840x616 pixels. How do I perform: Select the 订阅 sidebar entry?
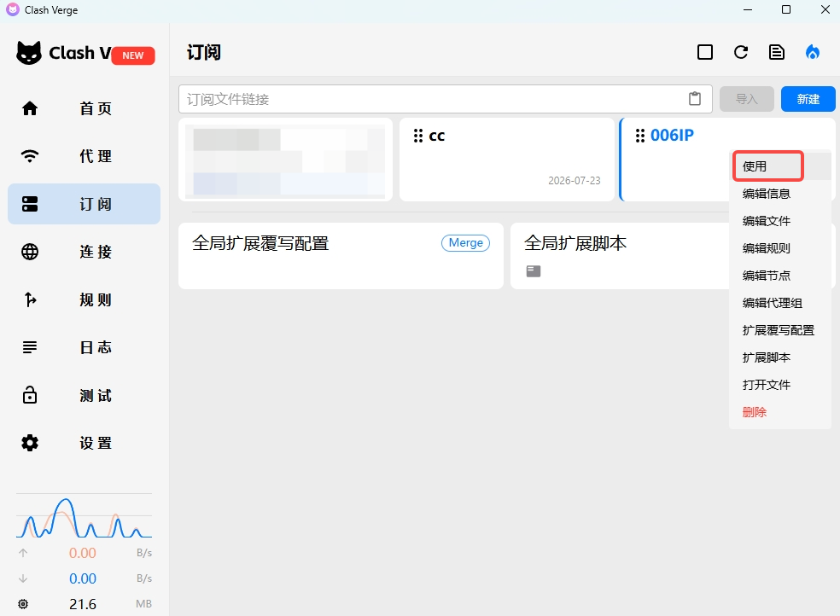(84, 204)
